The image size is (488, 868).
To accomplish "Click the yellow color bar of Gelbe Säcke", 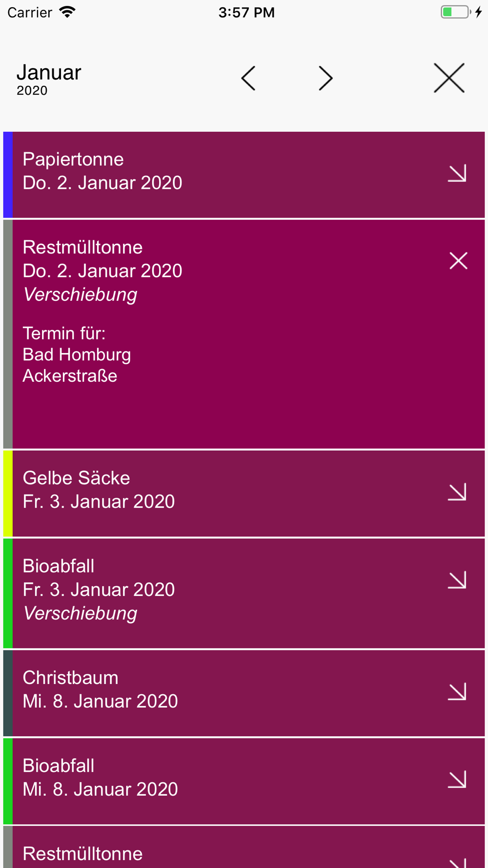I will pyautogui.click(x=8, y=494).
